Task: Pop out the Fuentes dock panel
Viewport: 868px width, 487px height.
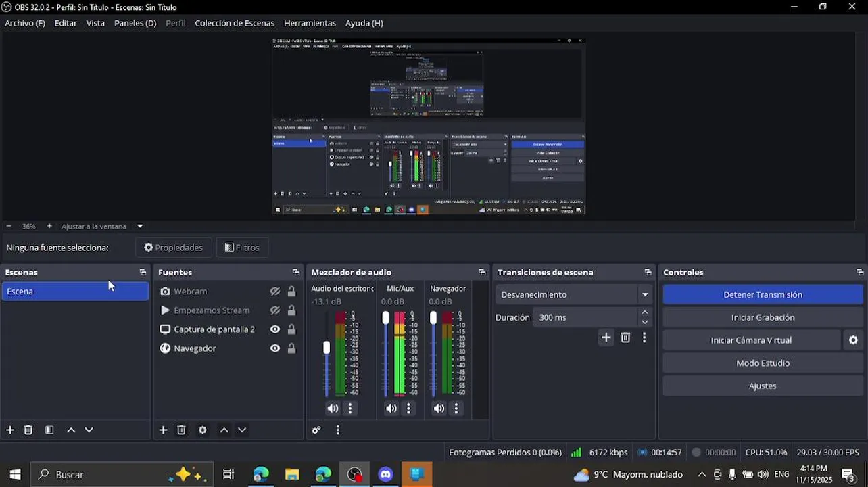Action: point(295,273)
